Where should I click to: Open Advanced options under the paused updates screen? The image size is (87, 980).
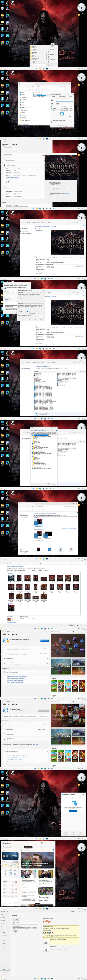[x=25, y=663]
